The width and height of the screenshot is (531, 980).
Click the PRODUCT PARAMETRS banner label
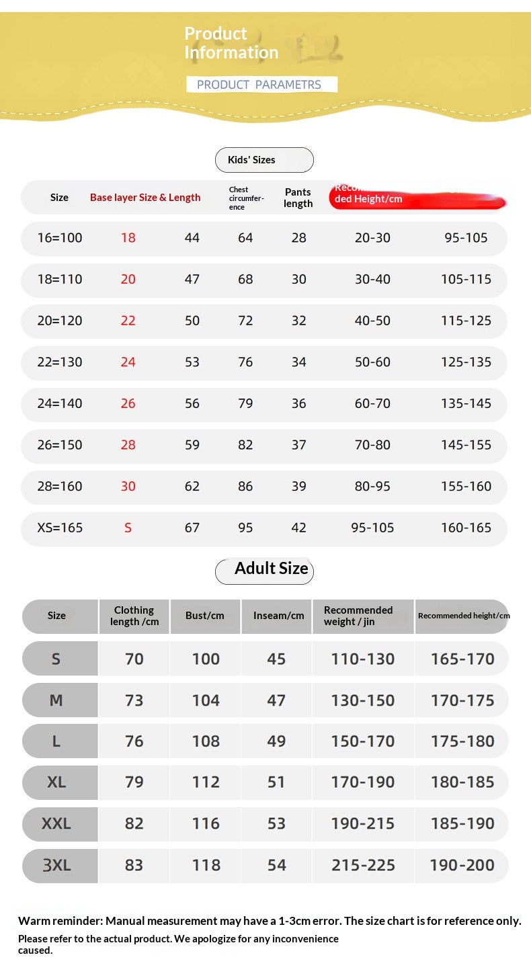(x=260, y=85)
